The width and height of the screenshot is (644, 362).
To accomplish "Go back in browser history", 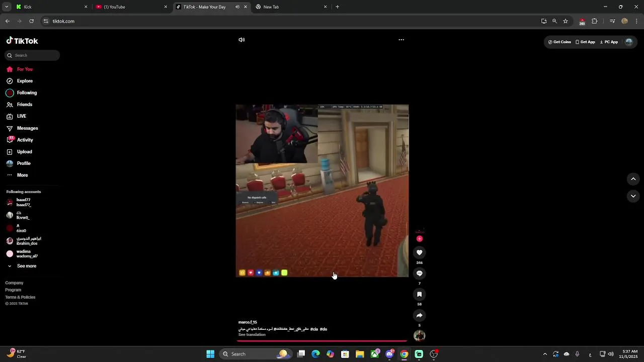I will [x=7, y=21].
